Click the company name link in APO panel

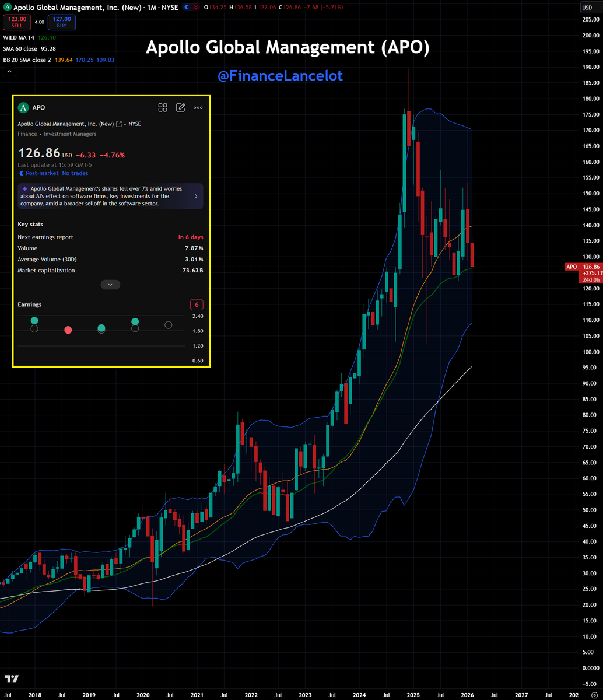(x=66, y=124)
